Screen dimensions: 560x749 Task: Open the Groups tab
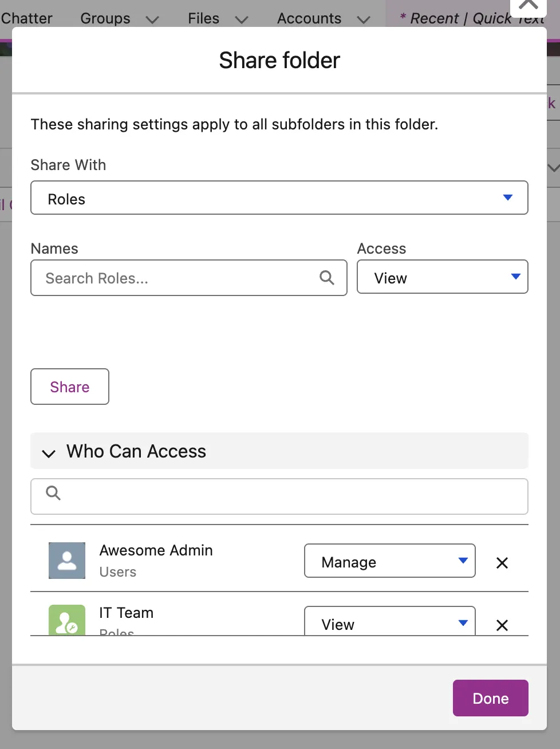105,18
